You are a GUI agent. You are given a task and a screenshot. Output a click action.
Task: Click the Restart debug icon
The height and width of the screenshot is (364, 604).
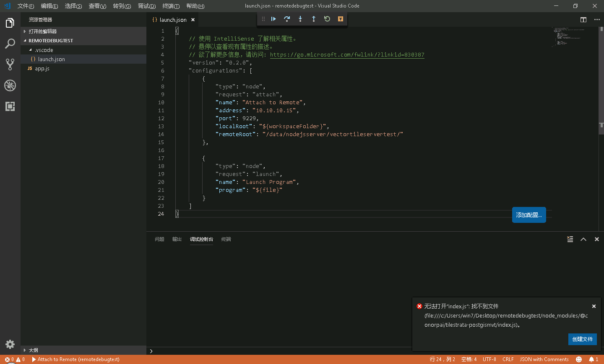point(327,19)
